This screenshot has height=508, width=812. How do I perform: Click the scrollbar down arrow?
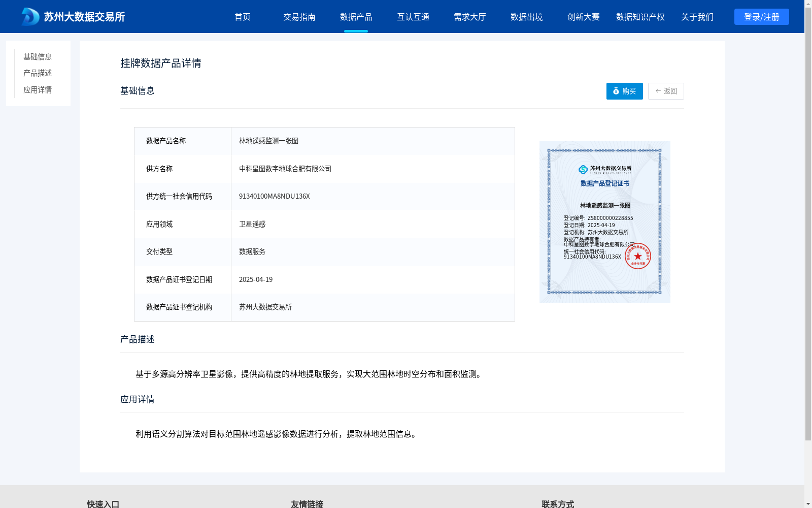coord(808,504)
